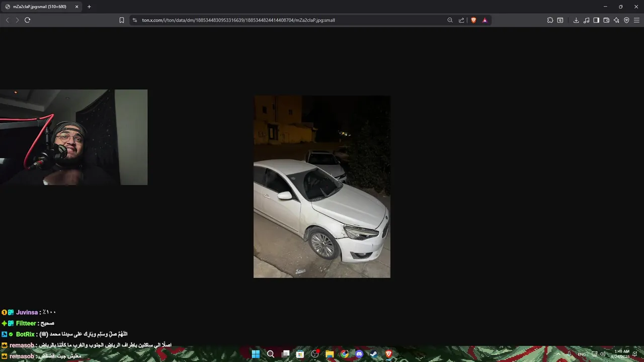The height and width of the screenshot is (362, 644).
Task: Bookmark this page in Brave
Action: [122, 20]
